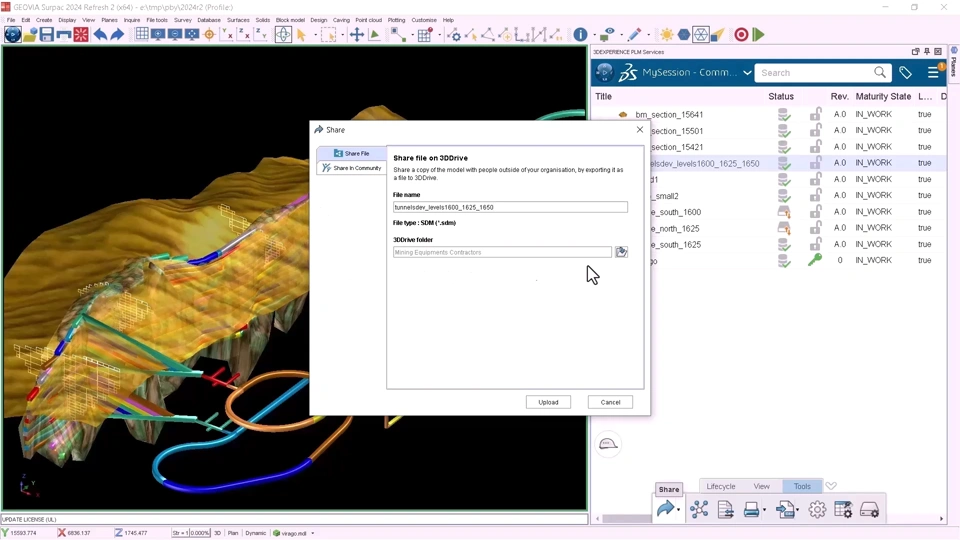This screenshot has width=960, height=540.
Task: Click the Zoom out monitor icon
Action: point(175,34)
